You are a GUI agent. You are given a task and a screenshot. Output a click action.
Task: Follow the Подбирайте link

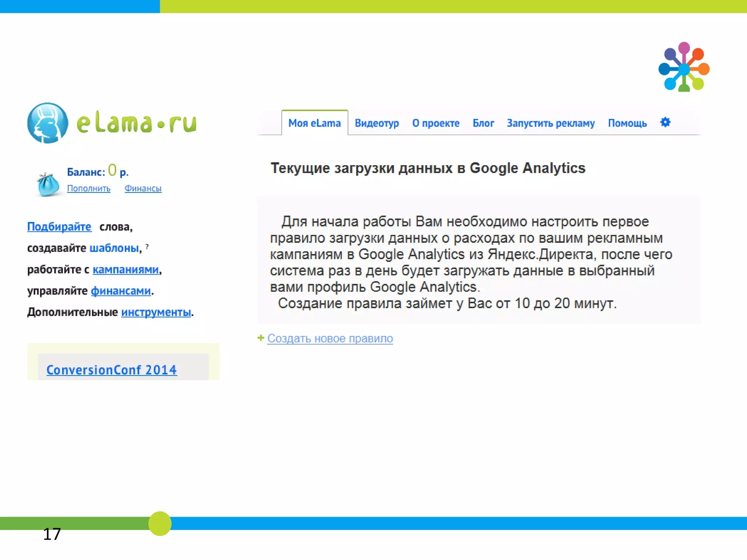pos(59,226)
